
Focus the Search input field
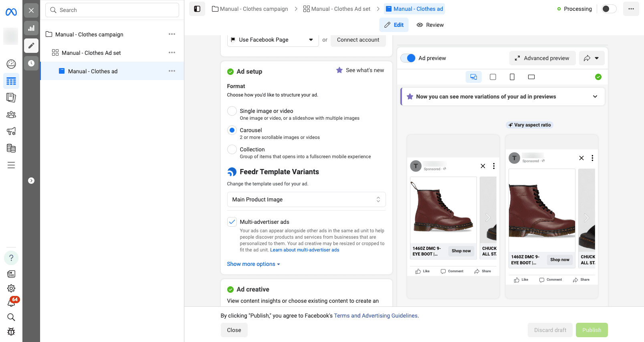[112, 10]
